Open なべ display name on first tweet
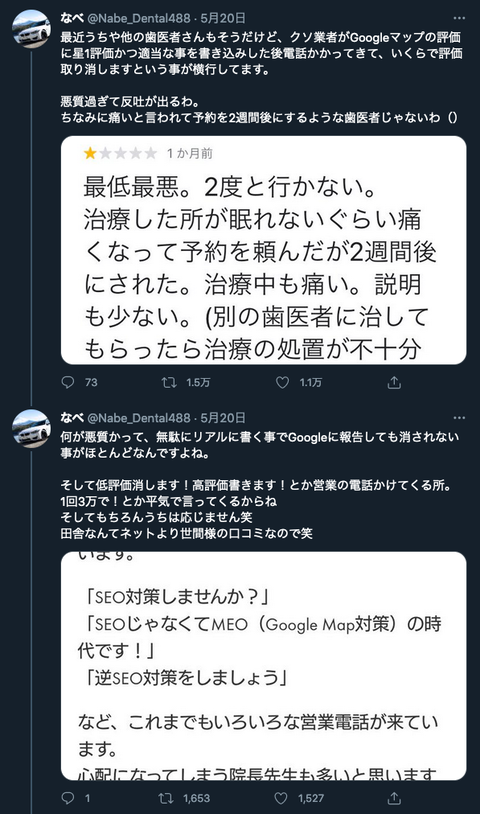This screenshot has height=814, width=480. point(72,18)
